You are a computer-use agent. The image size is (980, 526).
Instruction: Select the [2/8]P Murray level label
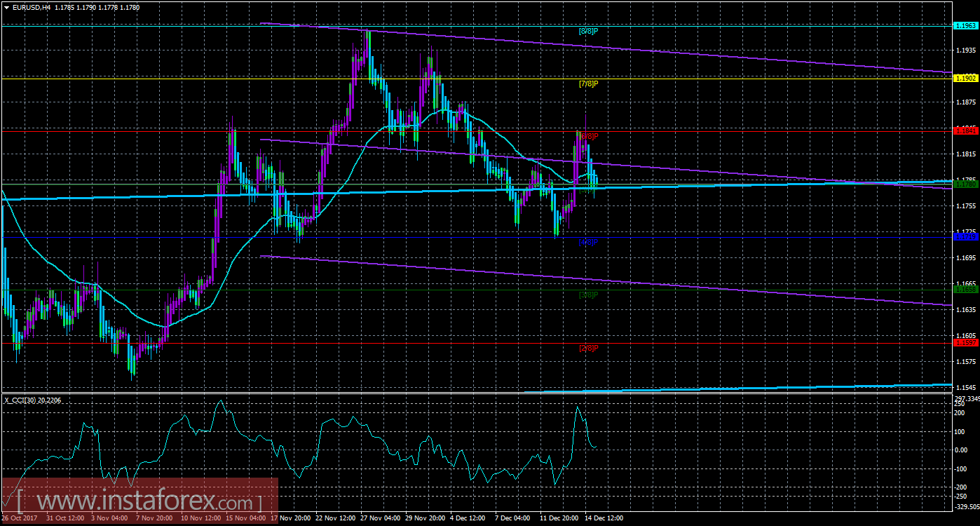[x=587, y=348]
